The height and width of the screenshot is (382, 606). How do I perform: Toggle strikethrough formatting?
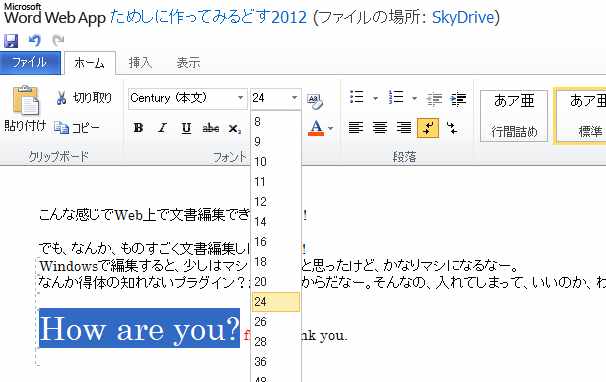click(x=211, y=128)
